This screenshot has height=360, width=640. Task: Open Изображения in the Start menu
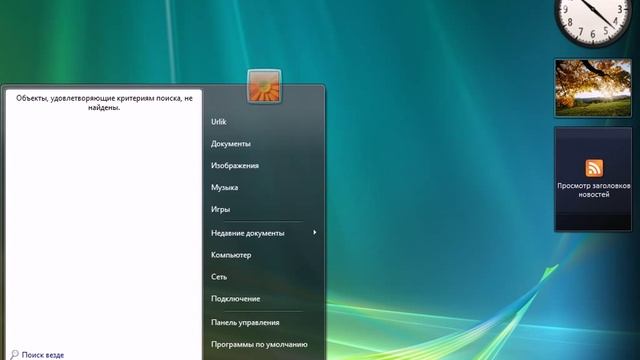235,166
